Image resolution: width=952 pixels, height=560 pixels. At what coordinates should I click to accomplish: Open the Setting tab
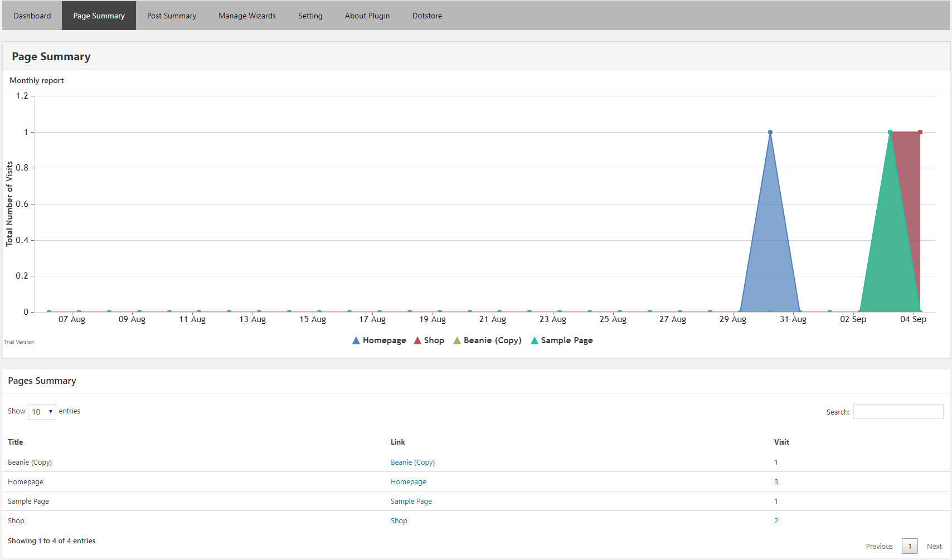tap(310, 16)
